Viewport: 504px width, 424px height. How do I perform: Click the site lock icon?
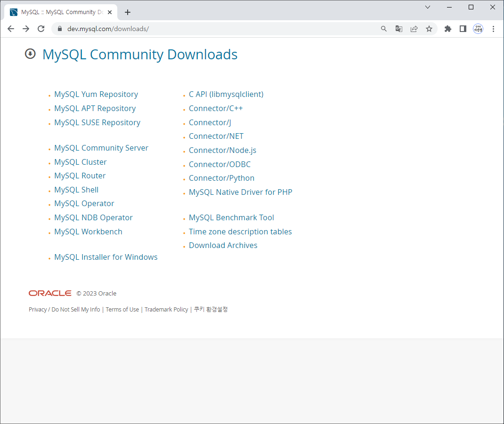click(x=59, y=29)
